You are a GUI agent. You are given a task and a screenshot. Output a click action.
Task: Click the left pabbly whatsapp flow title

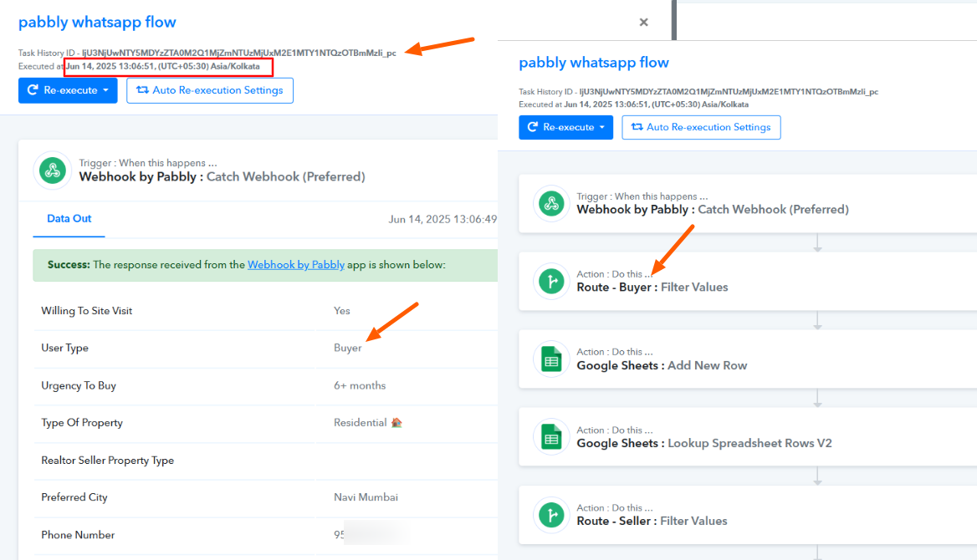97,22
